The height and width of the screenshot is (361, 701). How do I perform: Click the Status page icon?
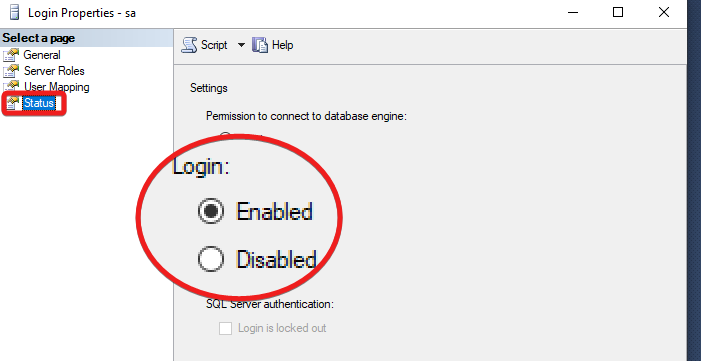click(x=13, y=103)
